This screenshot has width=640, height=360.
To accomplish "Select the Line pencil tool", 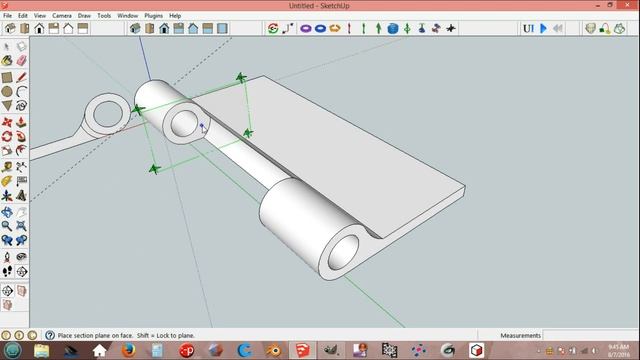I will [21, 78].
